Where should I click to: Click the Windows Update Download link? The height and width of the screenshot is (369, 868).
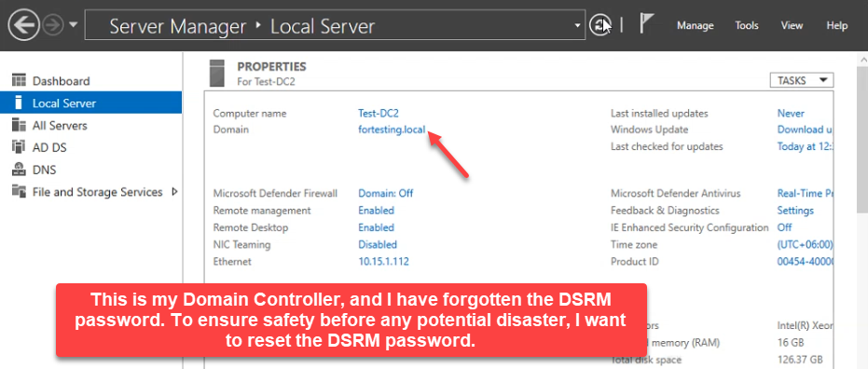[805, 130]
